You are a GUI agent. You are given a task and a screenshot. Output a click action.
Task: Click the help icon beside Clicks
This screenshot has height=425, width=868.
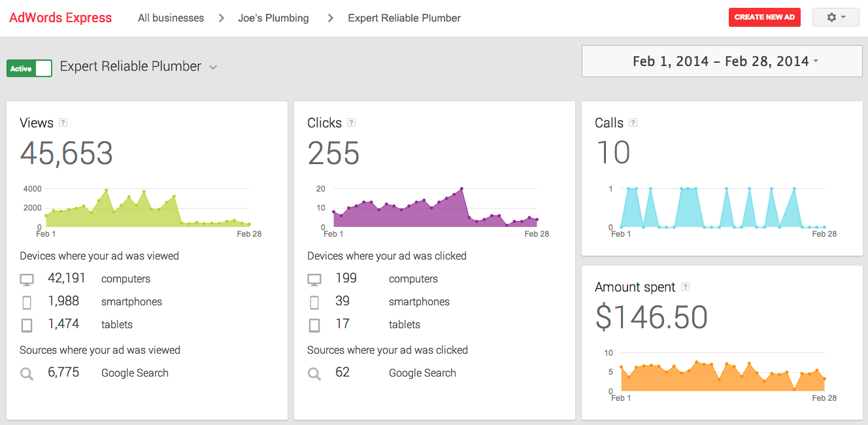pyautogui.click(x=351, y=122)
